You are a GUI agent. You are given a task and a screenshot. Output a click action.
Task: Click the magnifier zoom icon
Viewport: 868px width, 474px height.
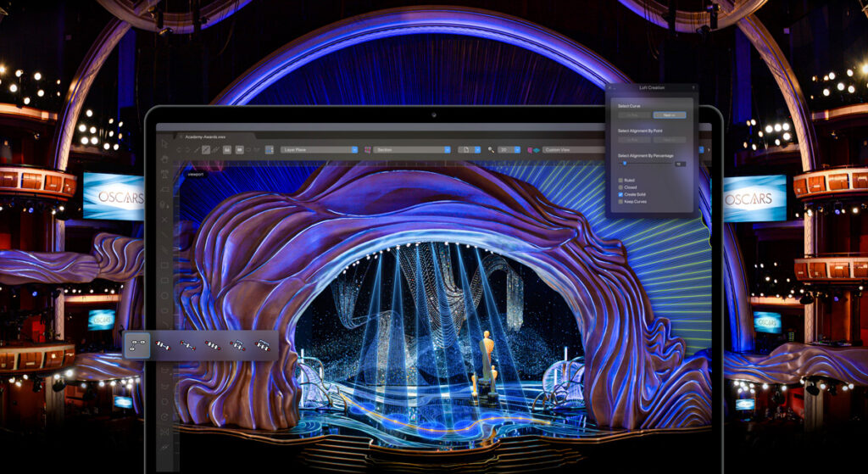[491, 150]
